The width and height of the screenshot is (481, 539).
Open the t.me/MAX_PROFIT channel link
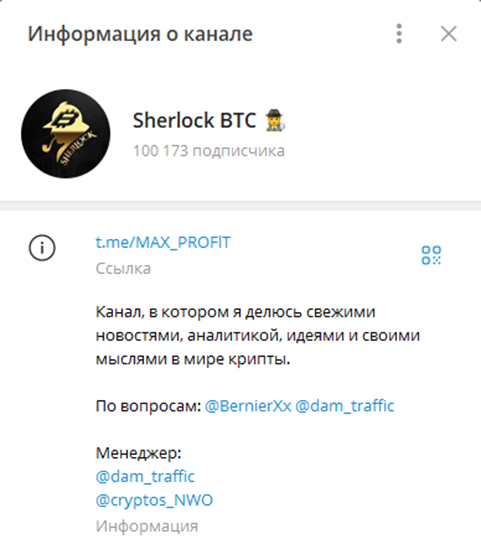point(163,242)
